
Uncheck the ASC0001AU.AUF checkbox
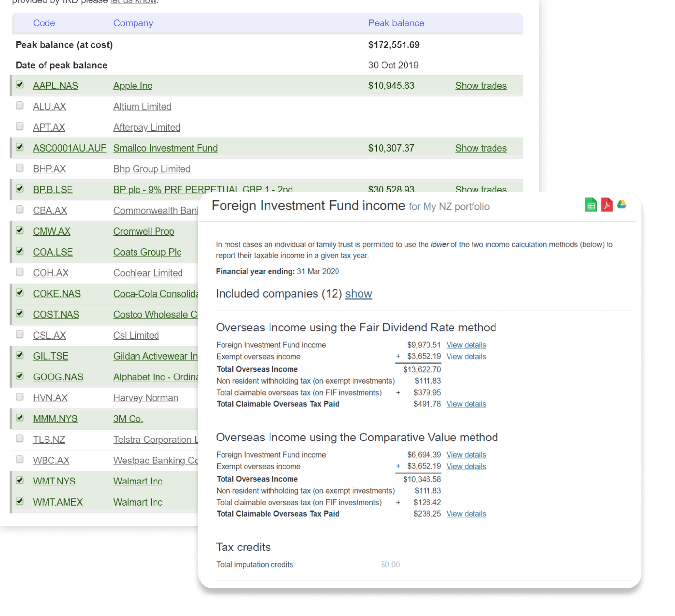pos(20,147)
